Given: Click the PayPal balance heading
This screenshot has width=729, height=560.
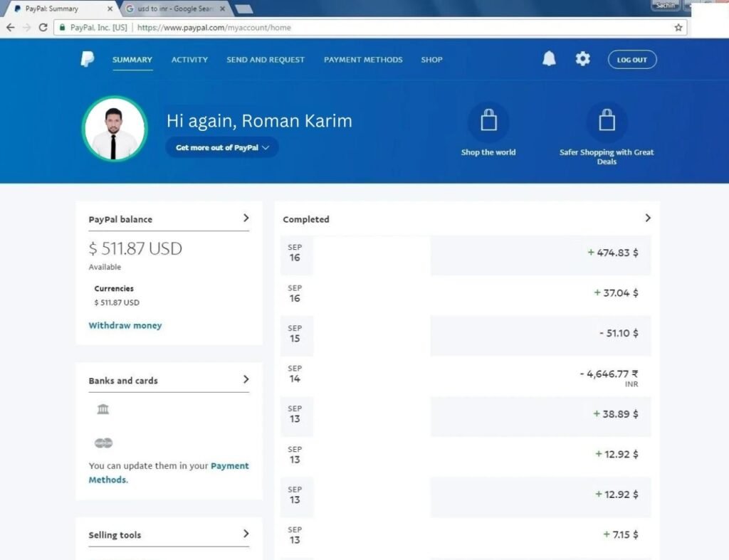Looking at the screenshot, I should tap(120, 219).
